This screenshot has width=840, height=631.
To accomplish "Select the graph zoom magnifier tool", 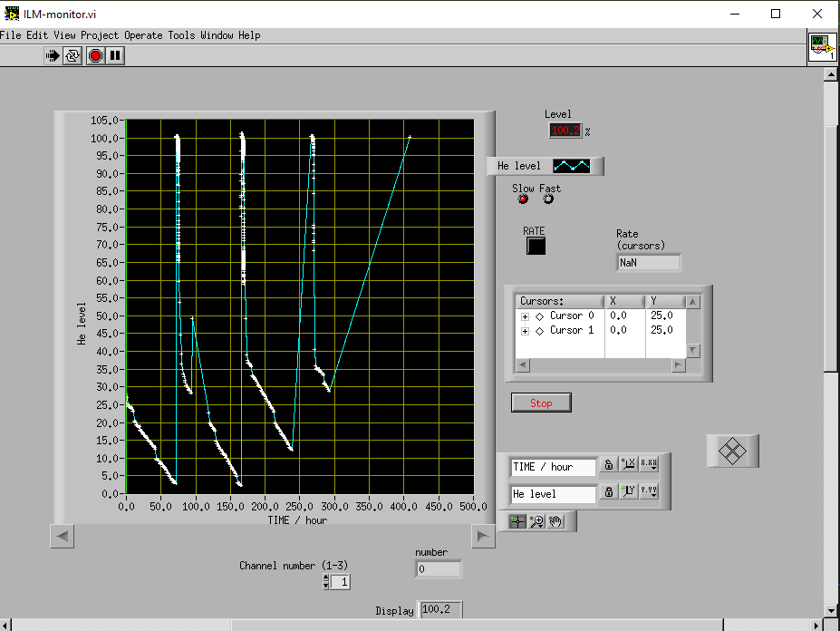I will click(536, 521).
